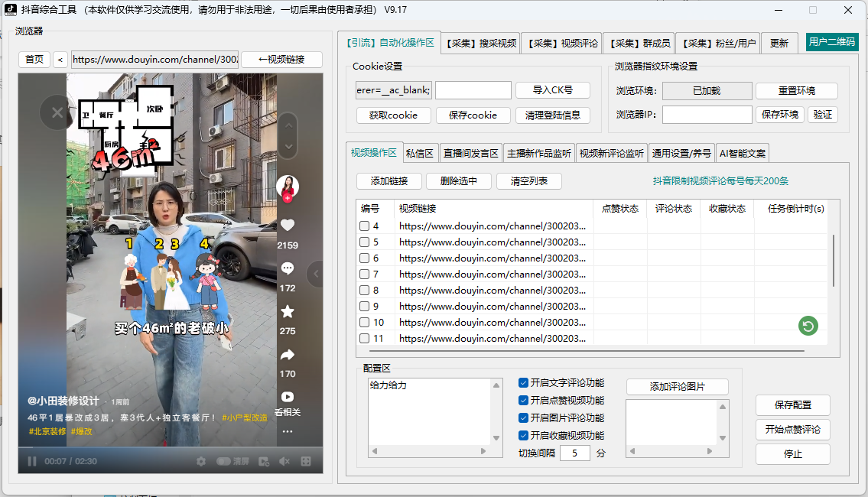Screen dimensions: 868x497
Task: Favorite the video with star icon
Action: coord(288,310)
